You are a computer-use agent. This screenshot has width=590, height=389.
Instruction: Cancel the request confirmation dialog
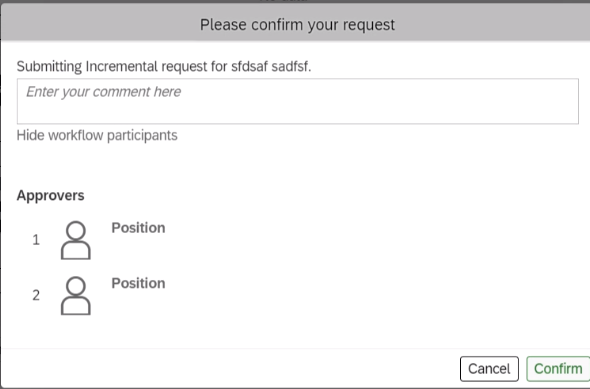[x=489, y=369]
